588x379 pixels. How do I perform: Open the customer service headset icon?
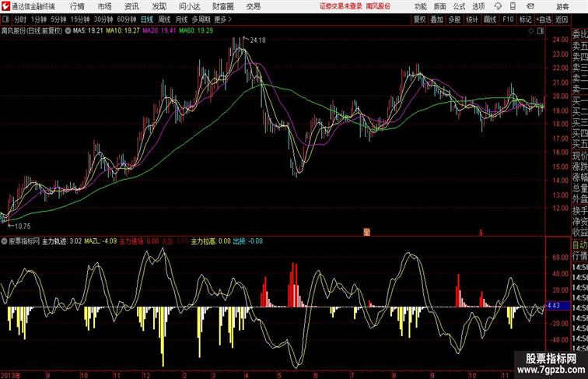[498, 6]
